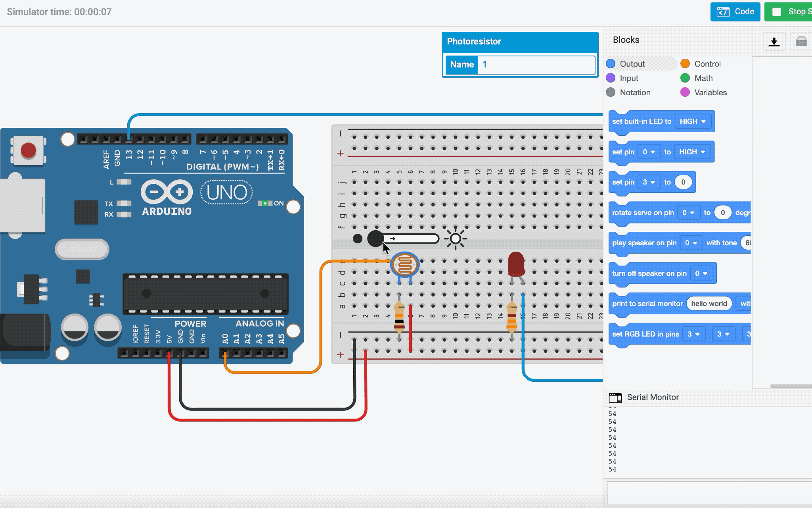Viewport: 812px width, 508px height.
Task: Click the photoresistor component on breadboard
Action: pos(404,264)
